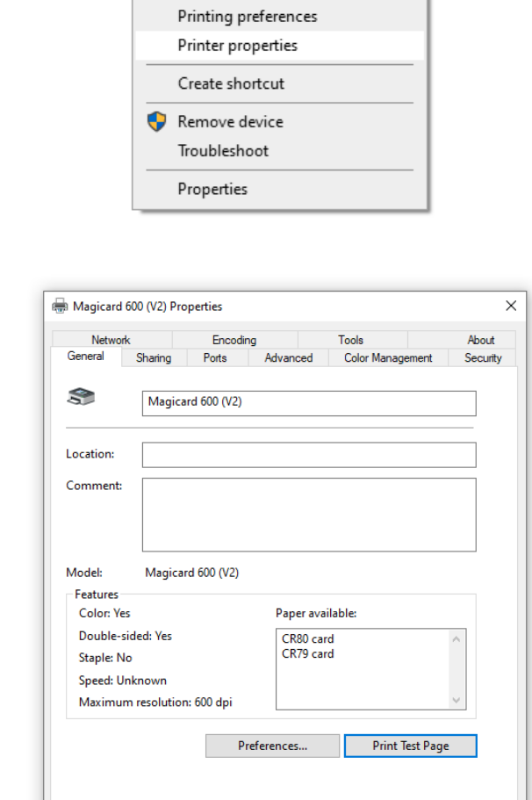
Task: Switch to the Security tab
Action: pos(483,358)
